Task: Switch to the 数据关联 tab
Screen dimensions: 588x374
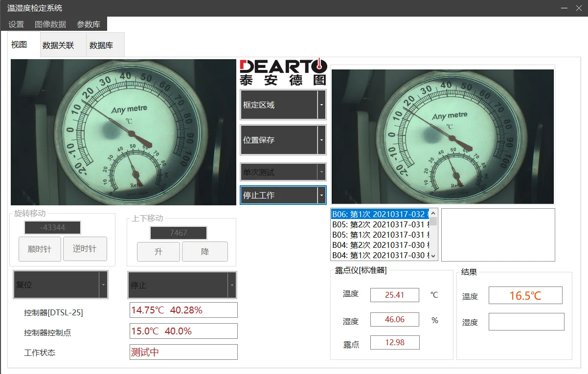Action: click(58, 45)
